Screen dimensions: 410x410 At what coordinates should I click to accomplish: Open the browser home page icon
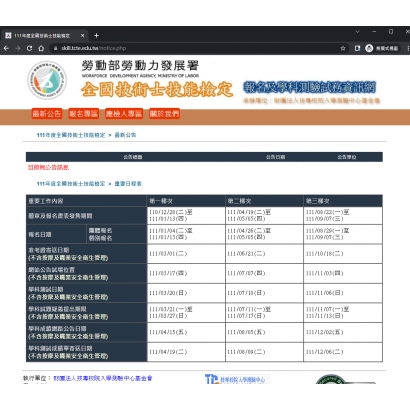click(x=41, y=48)
